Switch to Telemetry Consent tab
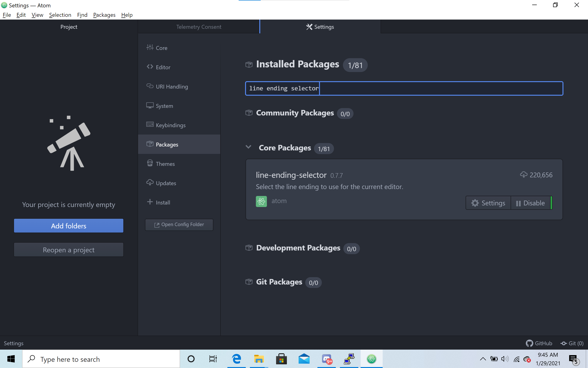Image resolution: width=588 pixels, height=368 pixels. [x=199, y=27]
